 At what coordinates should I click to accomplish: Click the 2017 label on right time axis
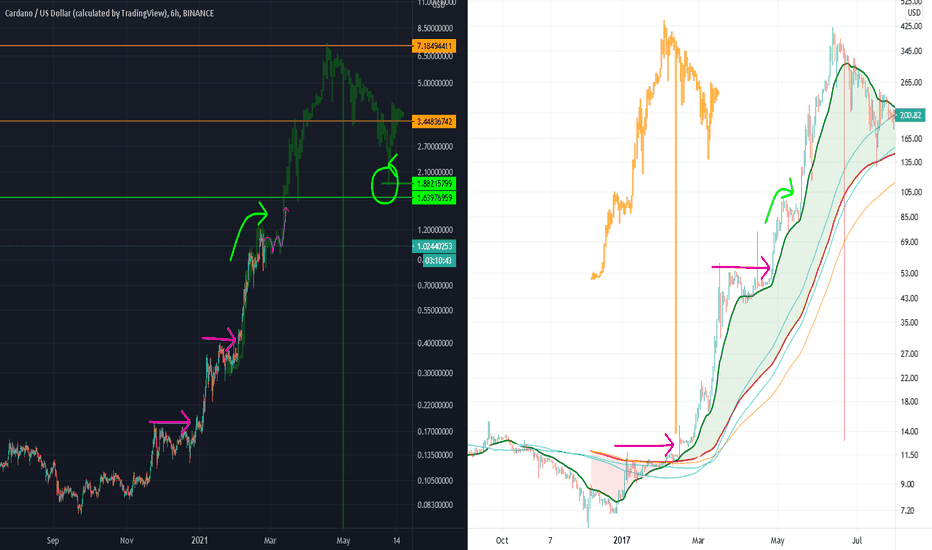coord(622,540)
